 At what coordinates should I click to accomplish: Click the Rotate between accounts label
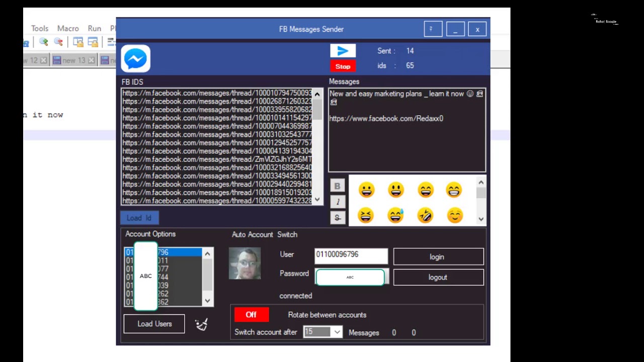(x=327, y=315)
